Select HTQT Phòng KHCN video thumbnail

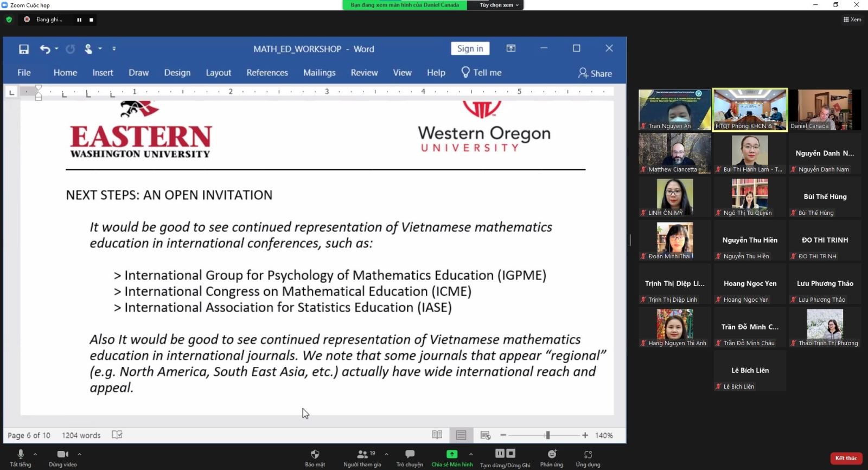click(x=750, y=110)
